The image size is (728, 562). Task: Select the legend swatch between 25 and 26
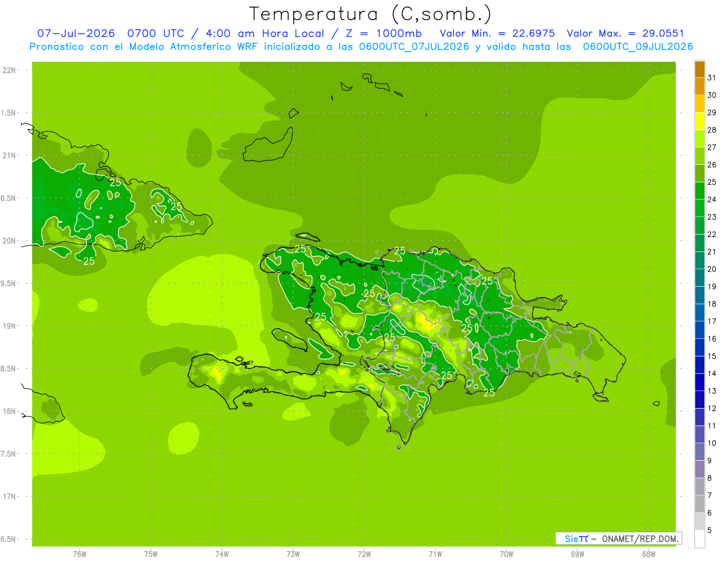(x=699, y=173)
